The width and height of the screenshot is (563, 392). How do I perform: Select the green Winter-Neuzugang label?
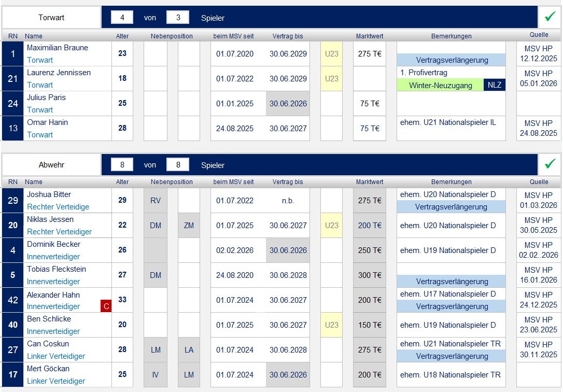440,85
